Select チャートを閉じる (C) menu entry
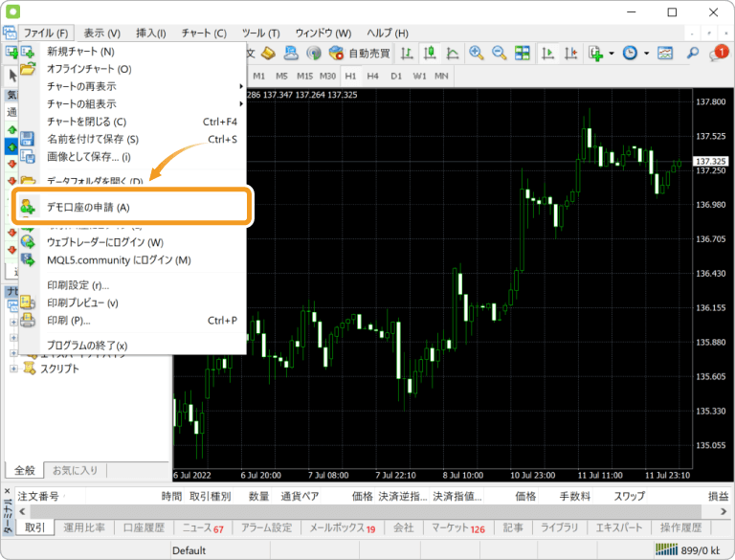This screenshot has width=735, height=560. (131, 122)
